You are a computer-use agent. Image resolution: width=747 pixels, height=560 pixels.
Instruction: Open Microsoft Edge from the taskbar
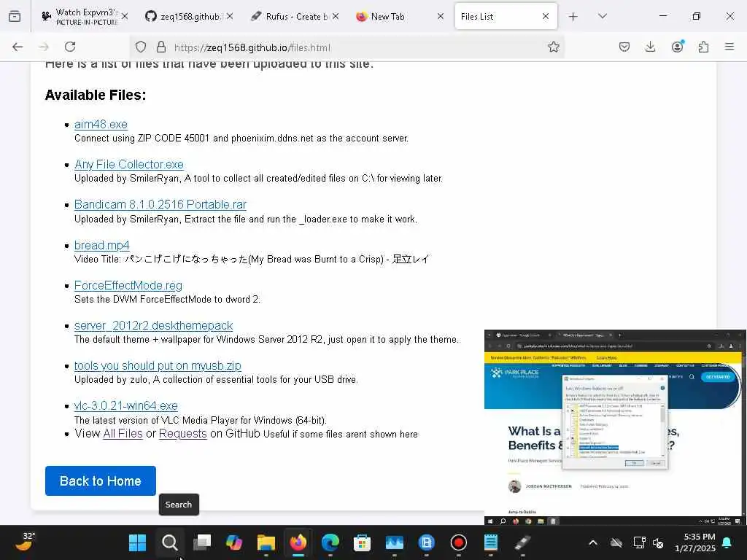pos(330,542)
